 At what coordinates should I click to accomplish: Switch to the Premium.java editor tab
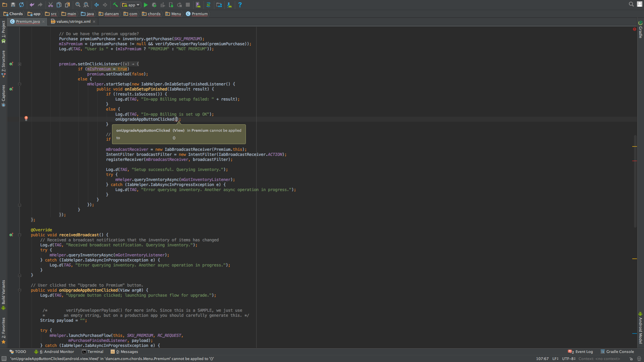coord(28,21)
